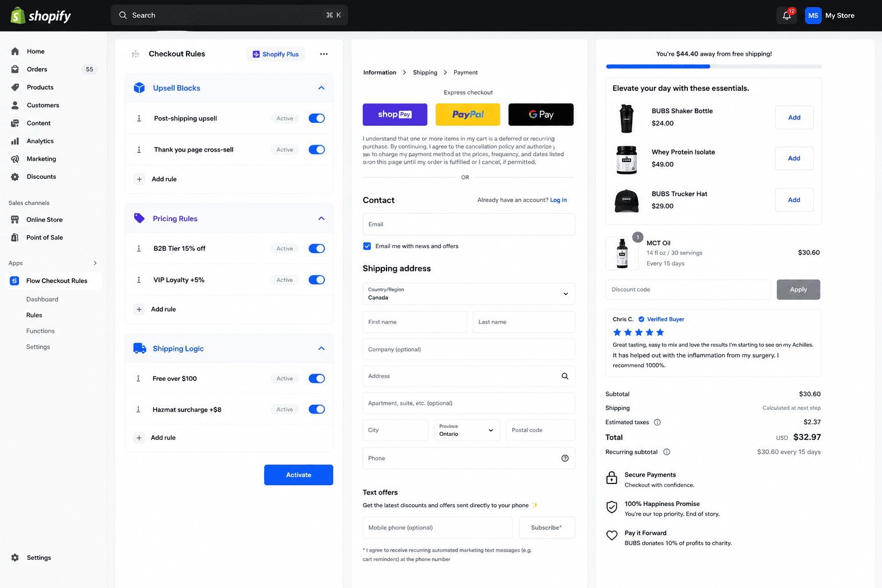
Task: Click the Point of Sale bag icon
Action: (x=15, y=237)
